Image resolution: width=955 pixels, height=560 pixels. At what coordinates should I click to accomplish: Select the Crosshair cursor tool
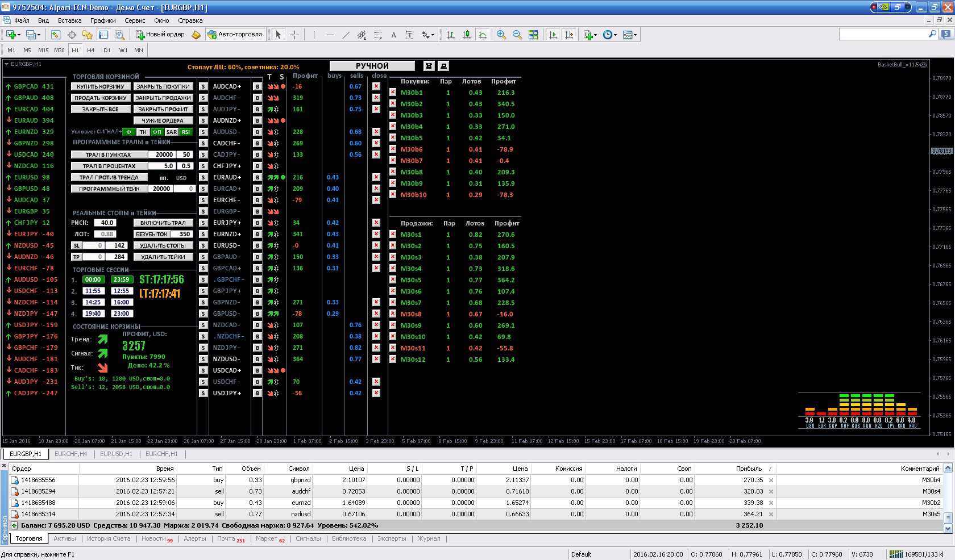click(294, 35)
